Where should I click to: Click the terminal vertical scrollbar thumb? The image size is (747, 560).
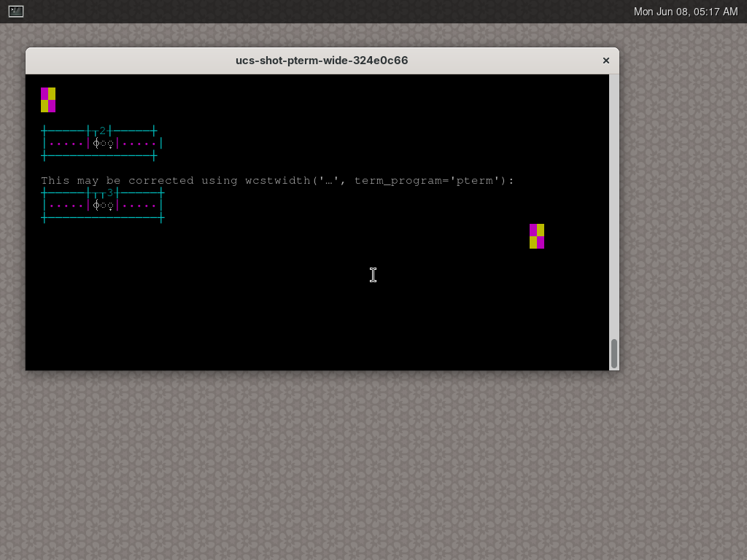[x=614, y=354]
